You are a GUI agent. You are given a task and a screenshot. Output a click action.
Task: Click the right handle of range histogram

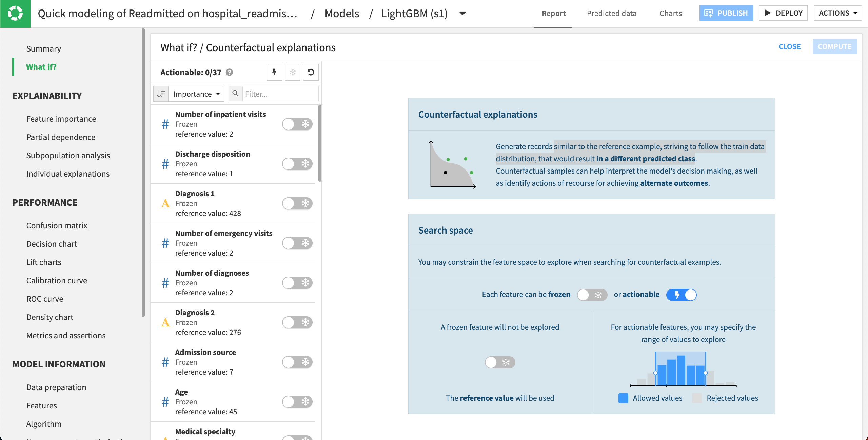[706, 373]
